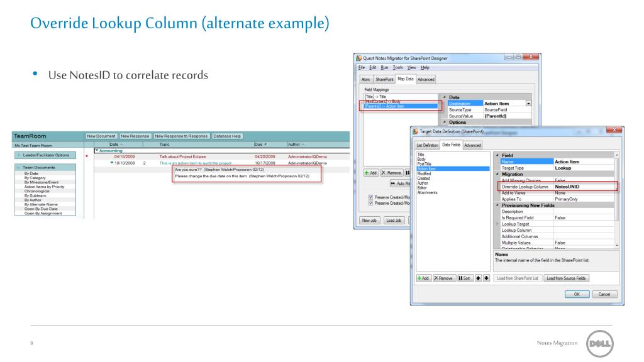Sort by the Author column header
Screen dimensions: 644x362
(296, 145)
